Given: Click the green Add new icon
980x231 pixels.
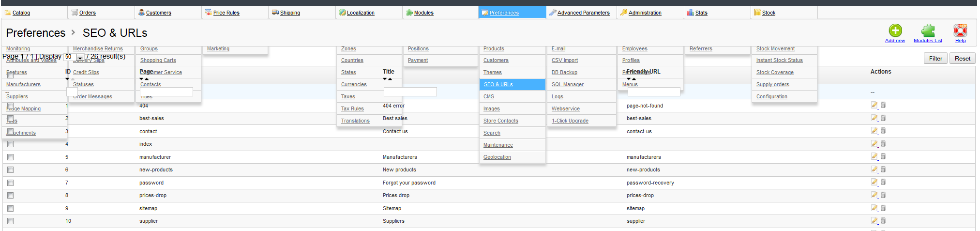Looking at the screenshot, I should click(895, 31).
